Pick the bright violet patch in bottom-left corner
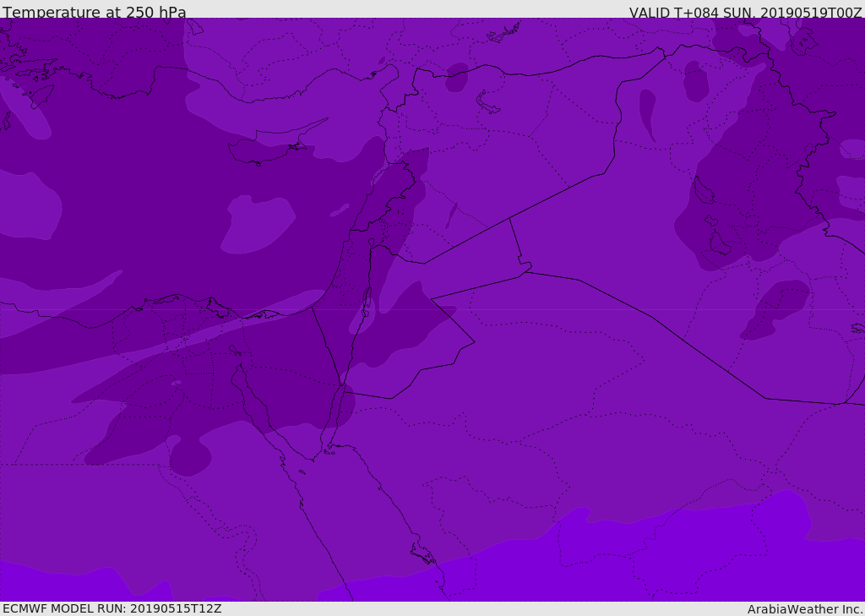Viewport: 865px width, 616px height. [x=83, y=582]
